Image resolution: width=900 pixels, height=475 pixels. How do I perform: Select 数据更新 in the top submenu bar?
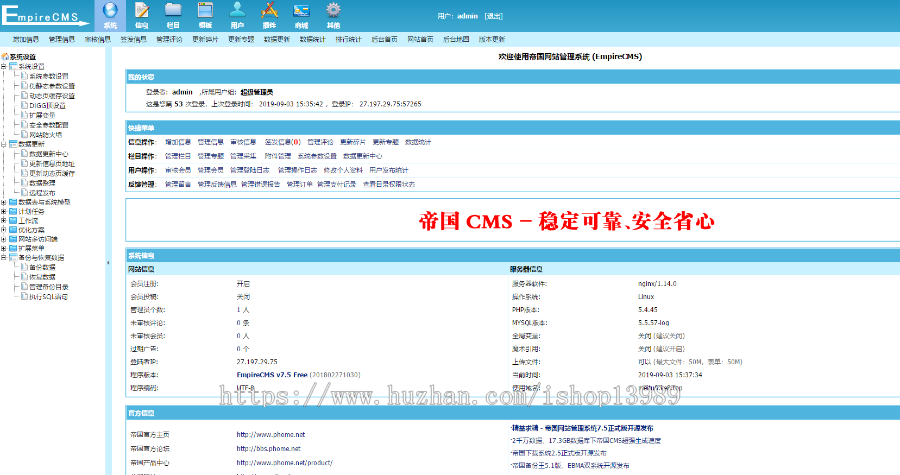pyautogui.click(x=277, y=40)
